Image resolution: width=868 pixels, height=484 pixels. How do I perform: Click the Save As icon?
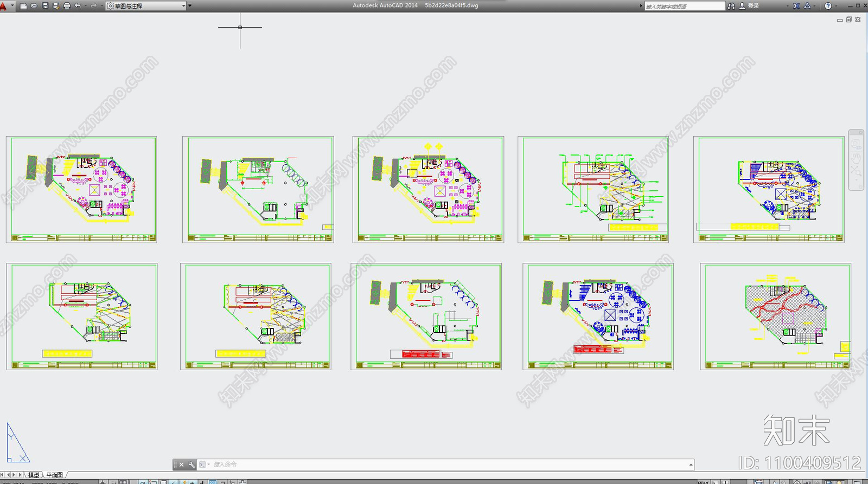click(x=56, y=6)
